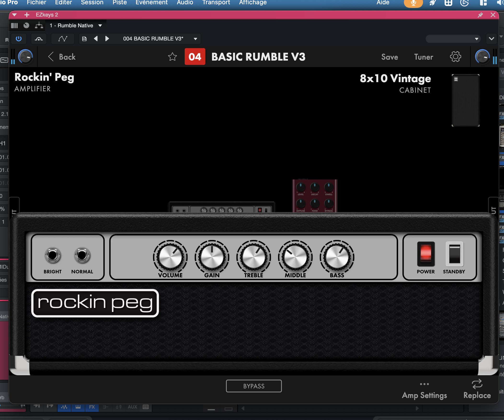Open the Piste menu
The width and height of the screenshot is (504, 420).
120,3
